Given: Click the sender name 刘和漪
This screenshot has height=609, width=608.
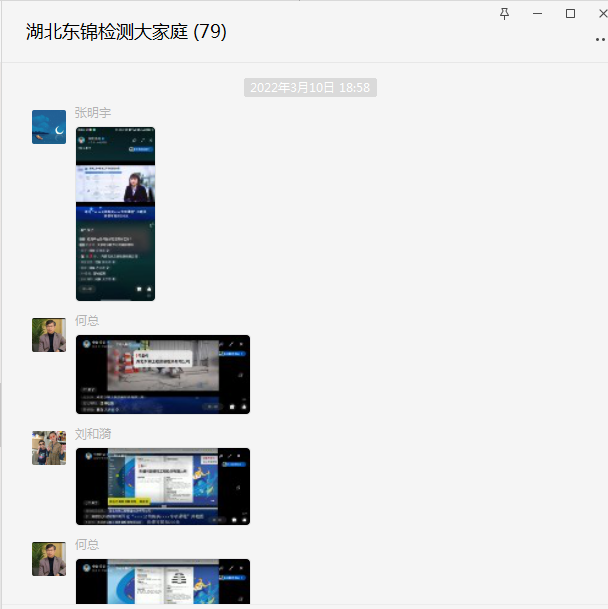Looking at the screenshot, I should point(92,434).
